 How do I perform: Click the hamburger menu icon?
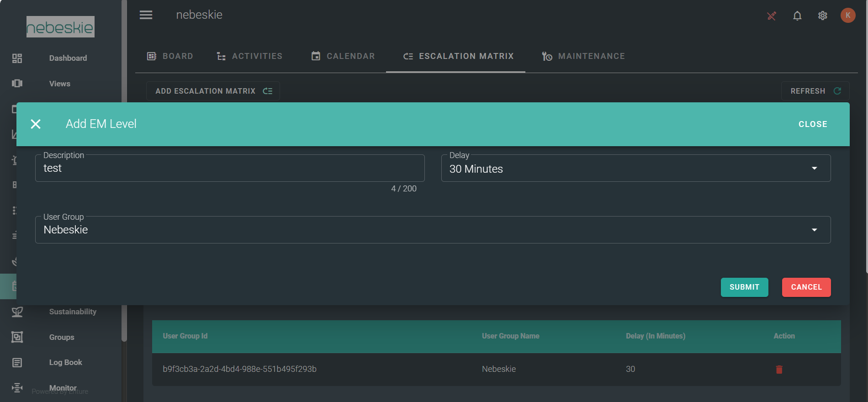(x=146, y=15)
